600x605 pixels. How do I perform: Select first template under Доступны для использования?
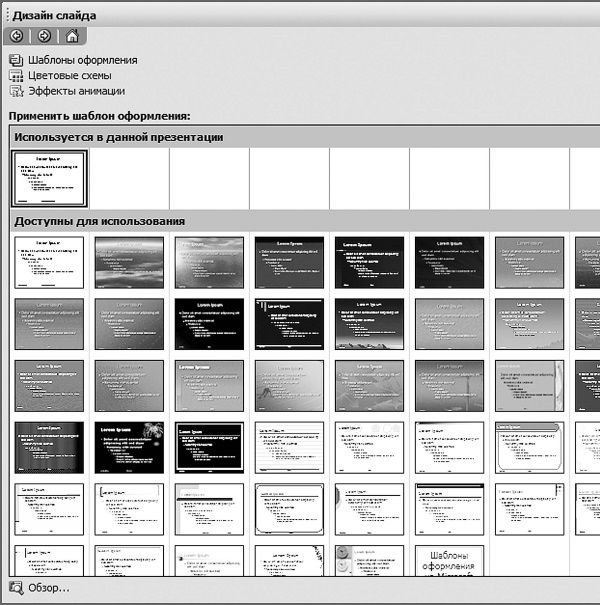coord(49,263)
